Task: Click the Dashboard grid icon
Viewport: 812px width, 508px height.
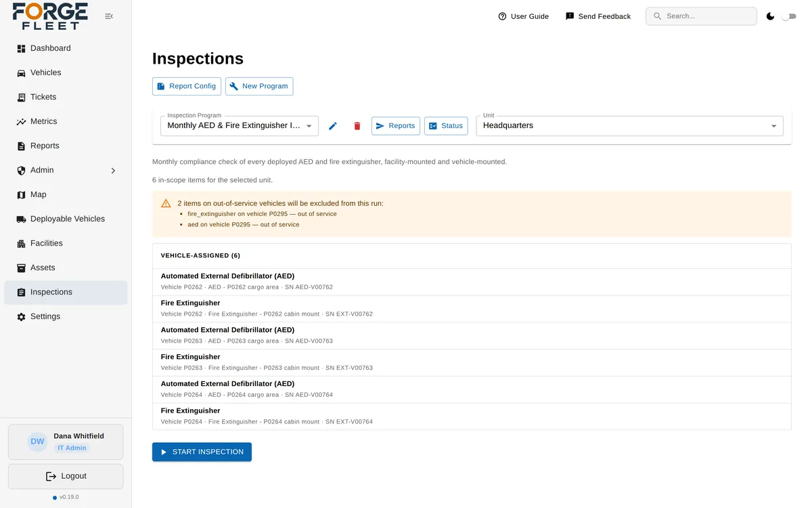Action: [x=21, y=49]
